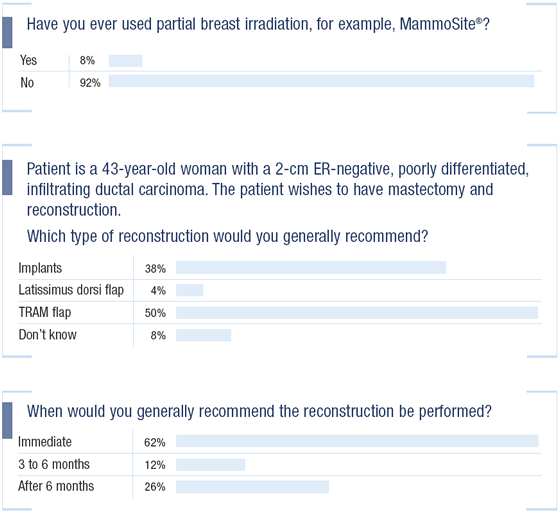Click the 26% After 6 months bar
The width and height of the screenshot is (560, 514).
(252, 487)
